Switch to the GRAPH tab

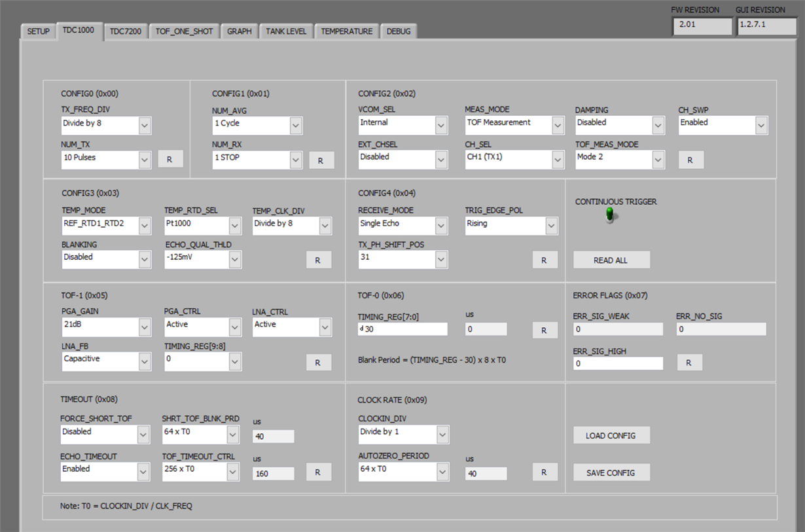coord(240,31)
